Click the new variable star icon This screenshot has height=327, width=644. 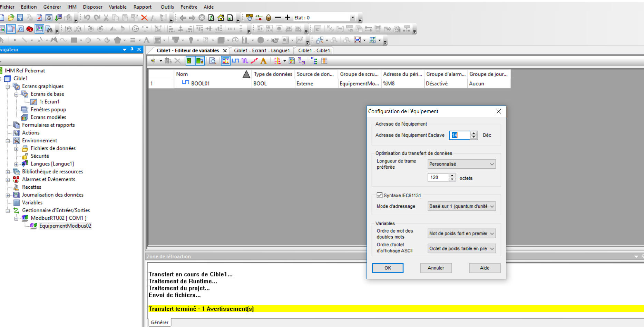pyautogui.click(x=153, y=61)
